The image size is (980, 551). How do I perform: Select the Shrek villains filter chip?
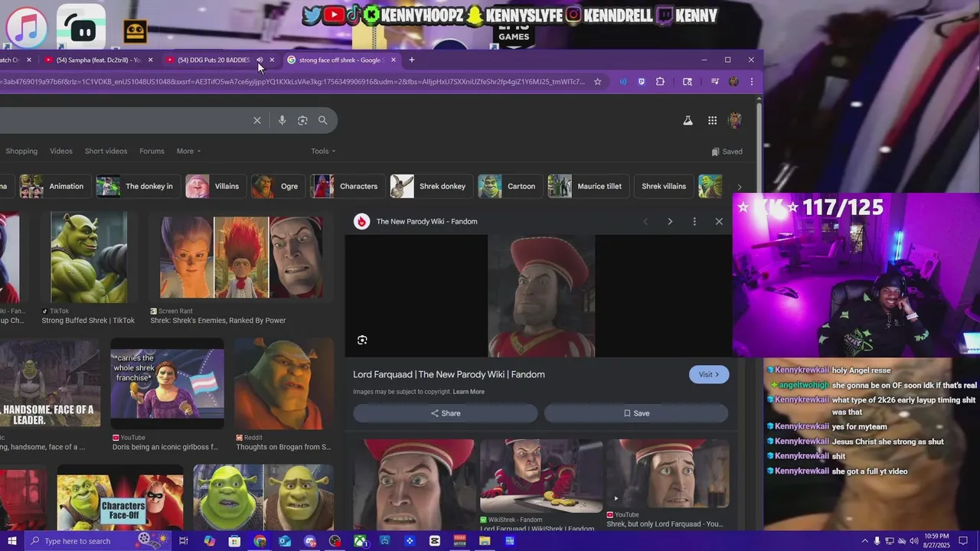click(x=663, y=186)
